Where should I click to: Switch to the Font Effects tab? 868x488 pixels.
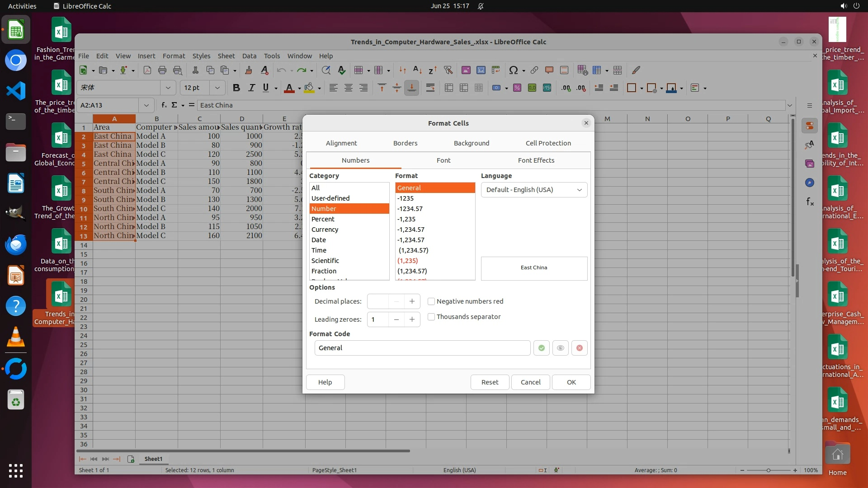(x=536, y=160)
